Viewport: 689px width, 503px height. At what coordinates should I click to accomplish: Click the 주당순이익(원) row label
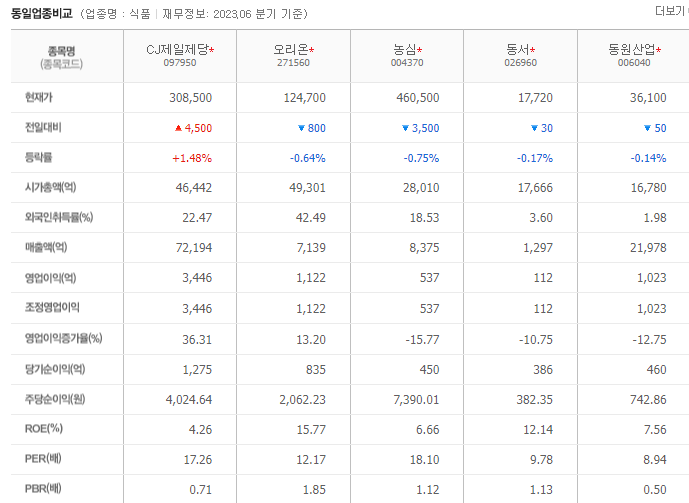(55, 399)
